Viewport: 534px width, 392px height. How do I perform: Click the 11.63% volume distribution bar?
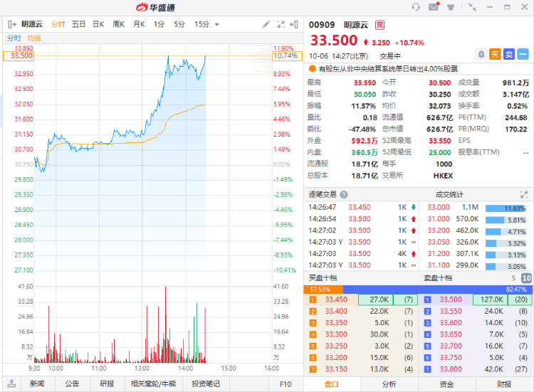point(506,208)
